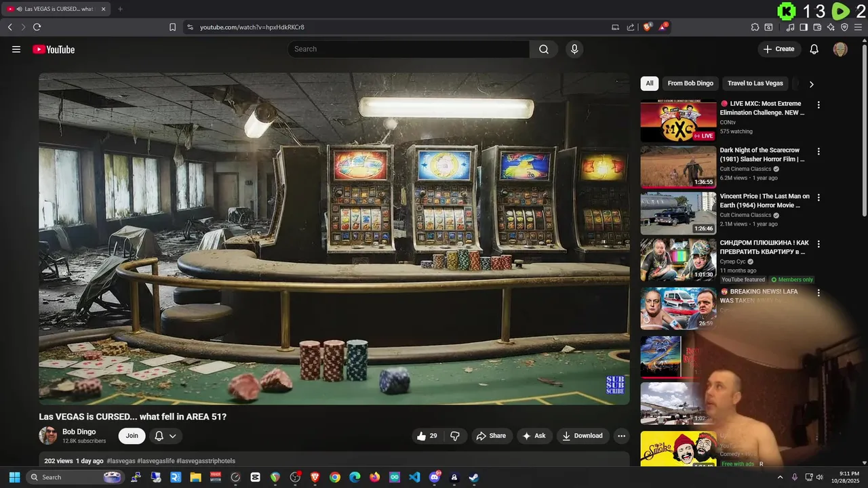The image size is (868, 488).
Task: Select the All filter chip
Action: [649, 83]
